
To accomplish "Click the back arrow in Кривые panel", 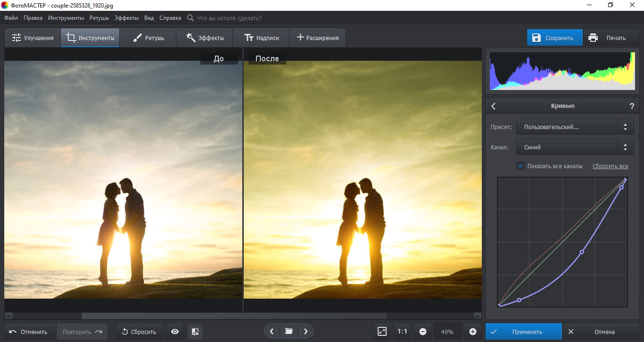I will 494,106.
